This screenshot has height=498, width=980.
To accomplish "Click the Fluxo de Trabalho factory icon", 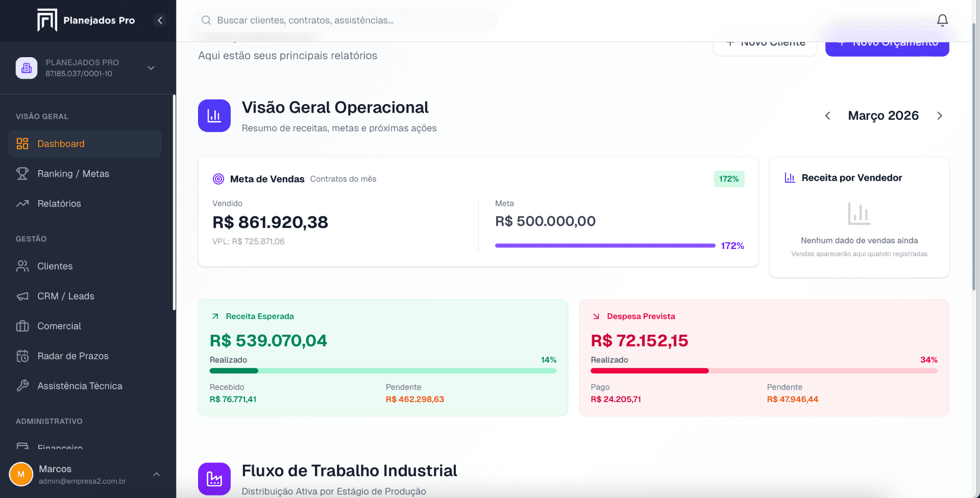I will coord(214,479).
